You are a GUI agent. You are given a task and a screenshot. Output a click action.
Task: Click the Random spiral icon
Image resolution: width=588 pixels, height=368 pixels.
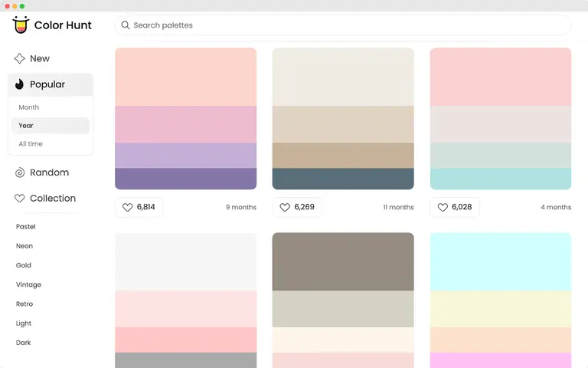(x=19, y=172)
